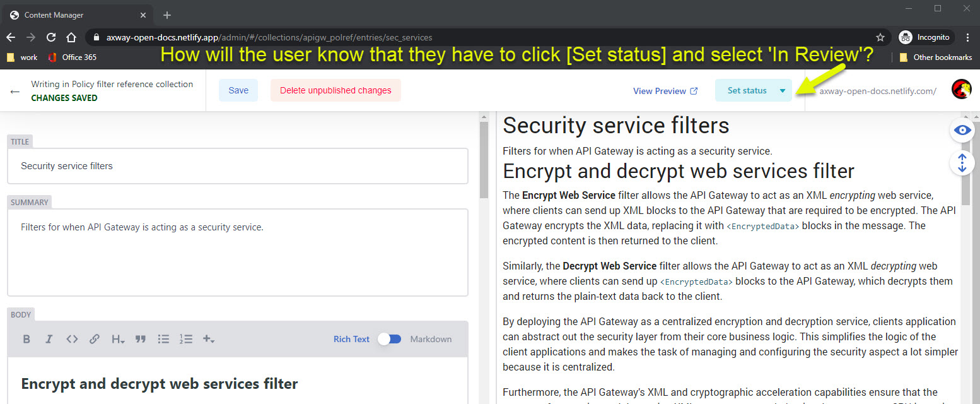Add a blockquote using the quote icon
This screenshot has height=404, width=980.
(x=140, y=339)
